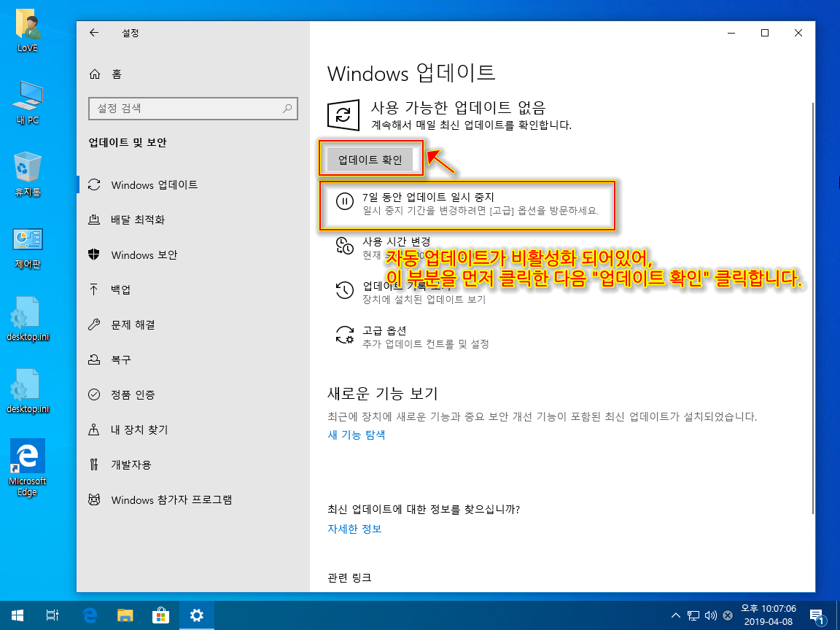
Task: Click the 개발자용 tools icon
Action: (94, 464)
